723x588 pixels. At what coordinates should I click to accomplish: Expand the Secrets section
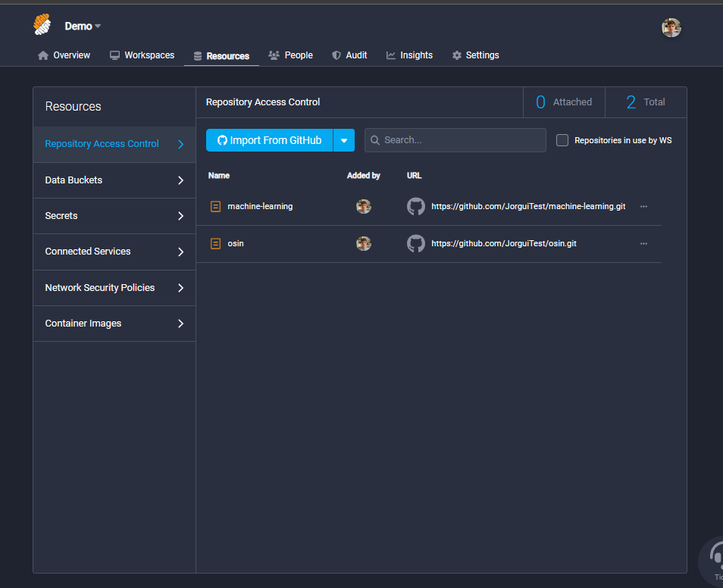(x=114, y=216)
